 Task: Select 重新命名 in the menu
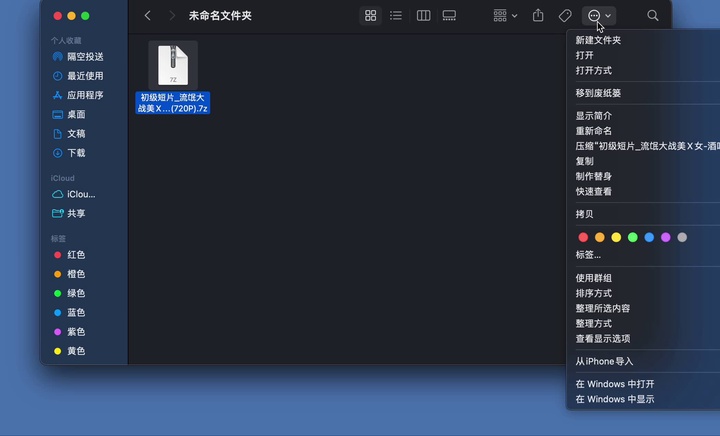(x=593, y=131)
